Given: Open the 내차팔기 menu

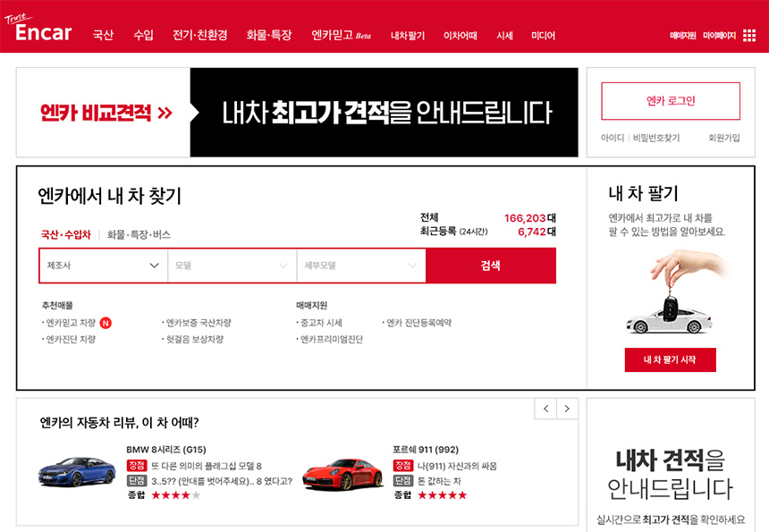Looking at the screenshot, I should [408, 35].
